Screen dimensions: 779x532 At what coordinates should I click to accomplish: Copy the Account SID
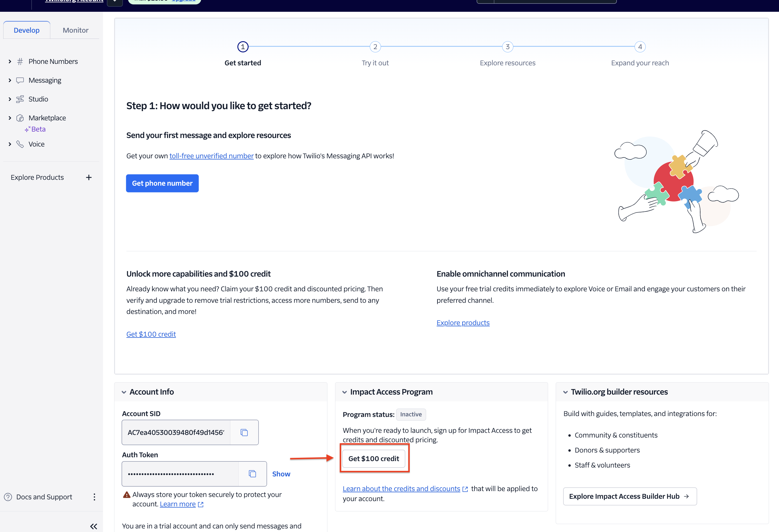(244, 433)
